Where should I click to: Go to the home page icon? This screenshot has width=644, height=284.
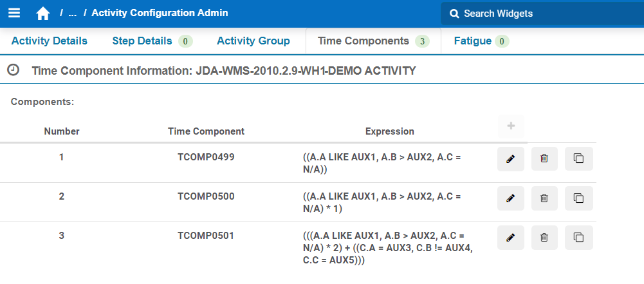pyautogui.click(x=43, y=14)
